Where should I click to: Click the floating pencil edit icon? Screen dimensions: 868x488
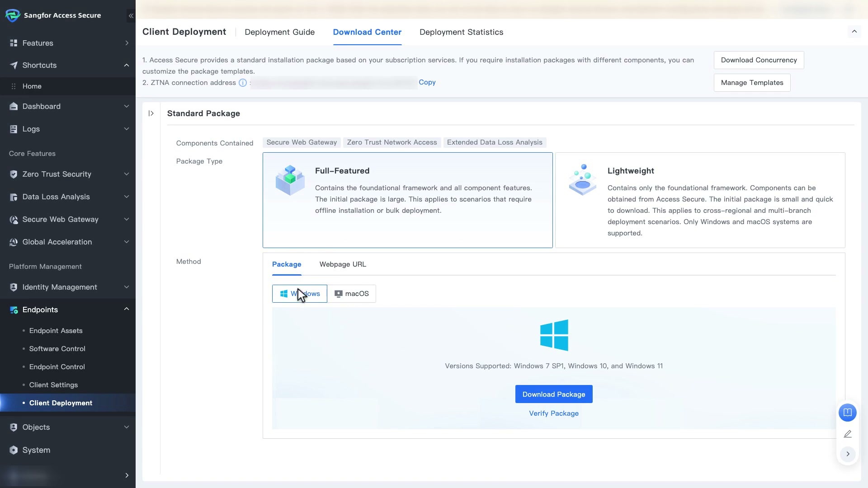click(848, 434)
